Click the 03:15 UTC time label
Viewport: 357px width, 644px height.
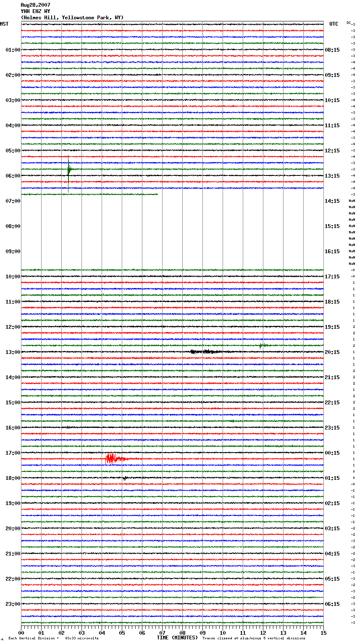point(332,529)
